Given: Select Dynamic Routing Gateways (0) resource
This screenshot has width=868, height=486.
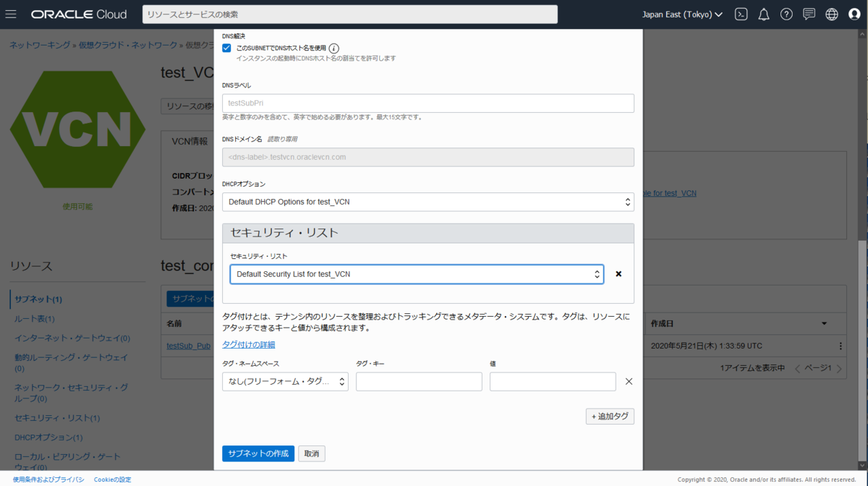Looking at the screenshot, I should (71, 362).
